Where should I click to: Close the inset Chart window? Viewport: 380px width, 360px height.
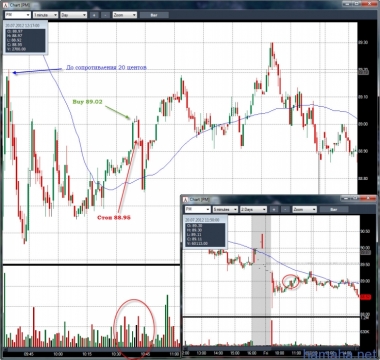click(369, 198)
